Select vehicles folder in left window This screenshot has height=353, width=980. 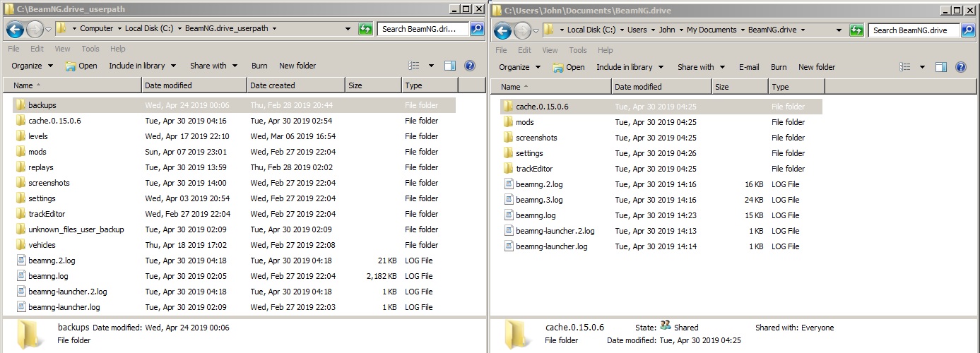tap(42, 245)
